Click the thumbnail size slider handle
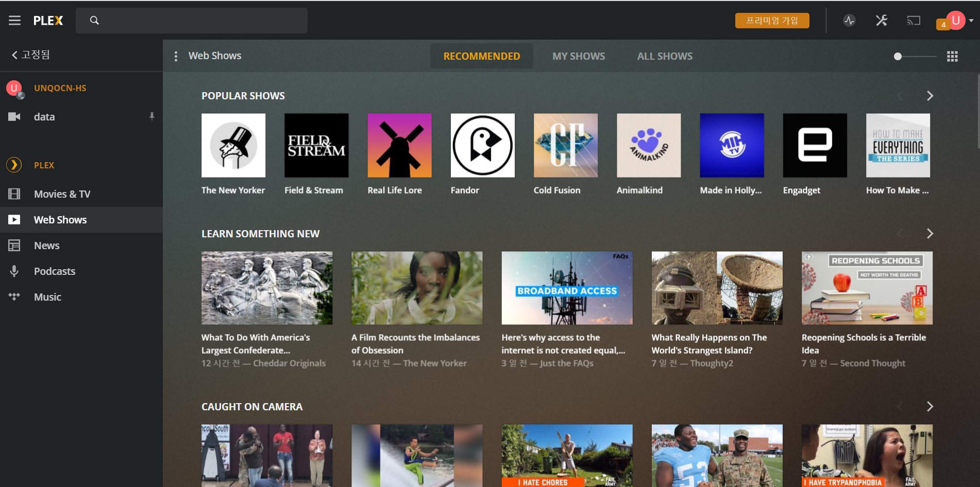Image resolution: width=980 pixels, height=487 pixels. coord(898,56)
